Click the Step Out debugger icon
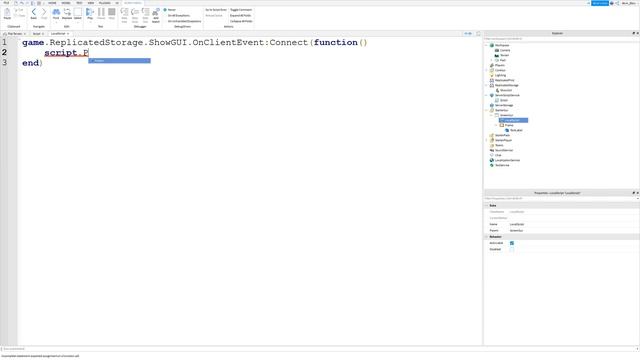 pyautogui.click(x=145, y=15)
